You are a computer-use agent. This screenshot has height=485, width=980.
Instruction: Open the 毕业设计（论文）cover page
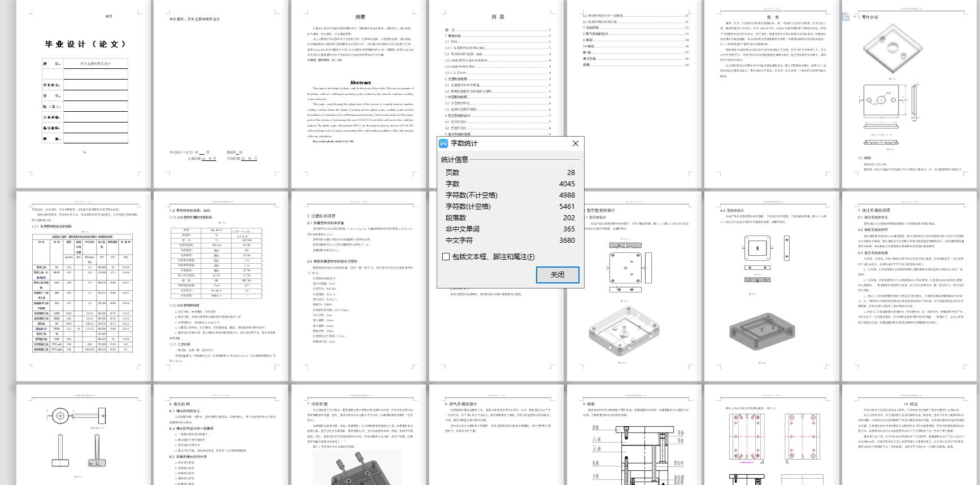tap(84, 93)
